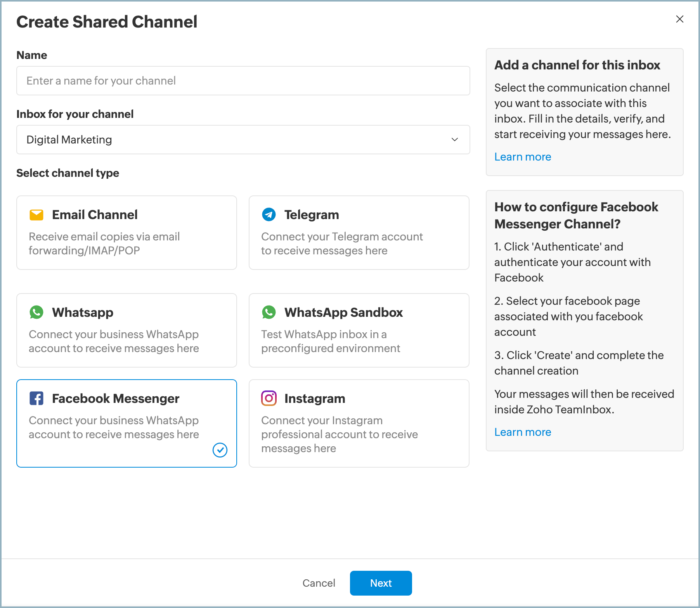Image resolution: width=700 pixels, height=608 pixels.
Task: Click the 'Add a channel for this inbox' heading
Action: click(577, 65)
